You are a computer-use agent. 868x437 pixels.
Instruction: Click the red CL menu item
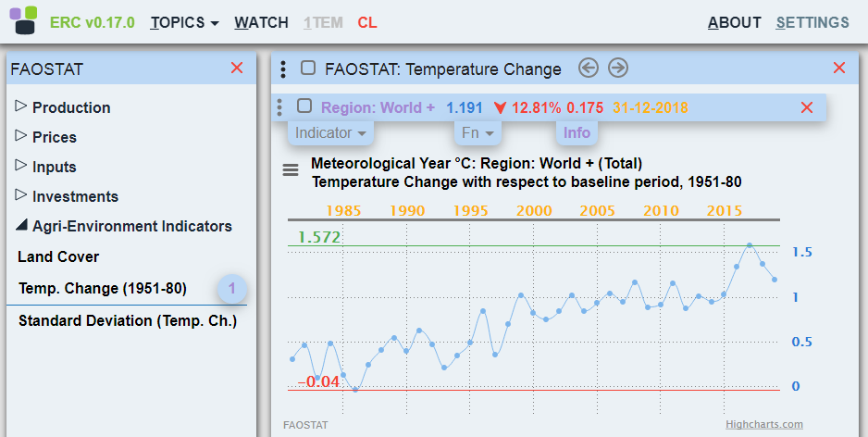coord(367,23)
